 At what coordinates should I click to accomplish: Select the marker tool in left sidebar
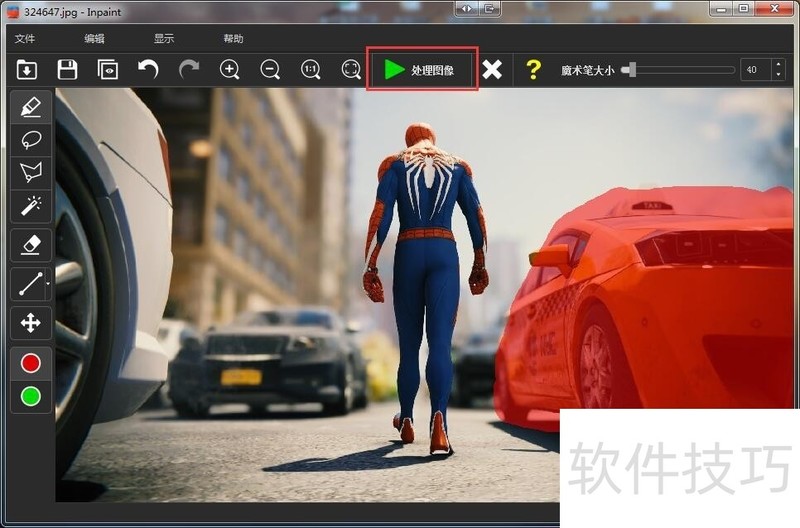[30, 106]
